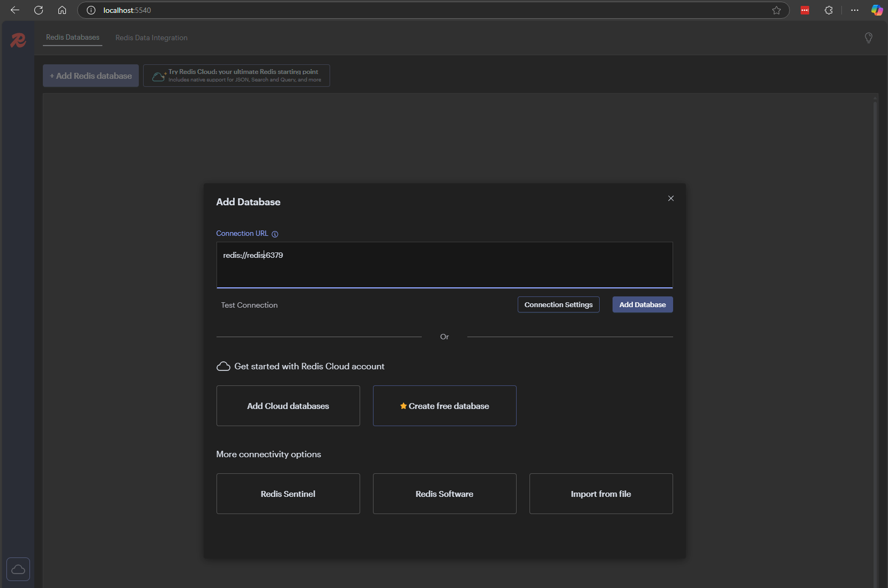Viewport: 888px width, 588px height.
Task: Click Test Connection
Action: click(x=249, y=305)
